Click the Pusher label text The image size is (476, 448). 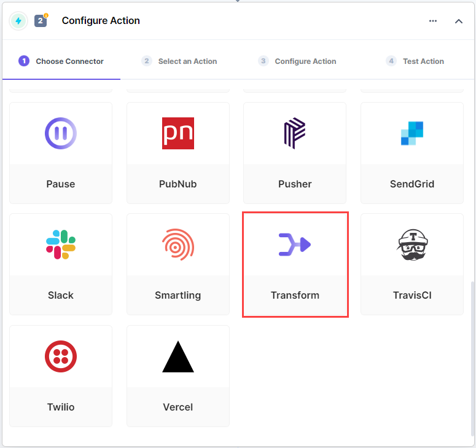coord(295,184)
